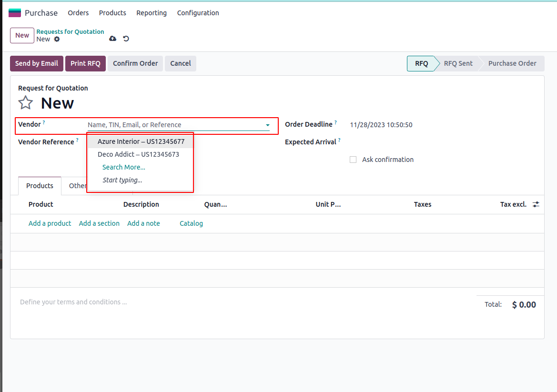Click the $ 0.00 total amount
The height and width of the screenshot is (392, 557).
524,305
